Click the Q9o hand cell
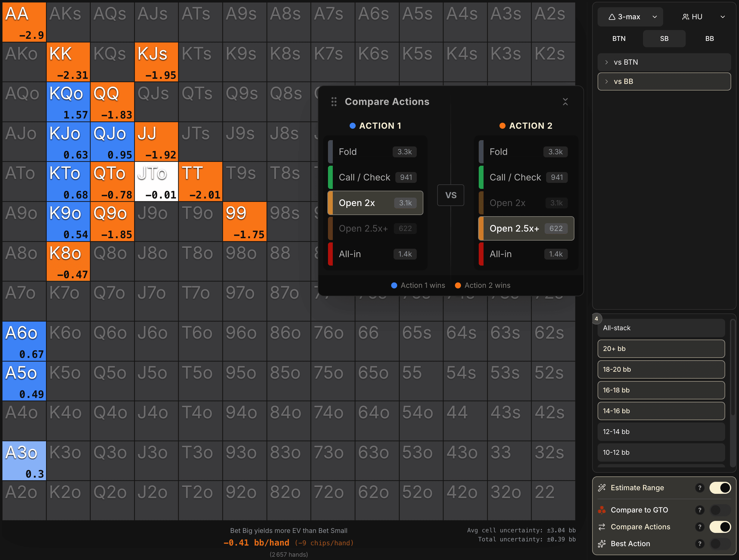The image size is (739, 560). [112, 221]
